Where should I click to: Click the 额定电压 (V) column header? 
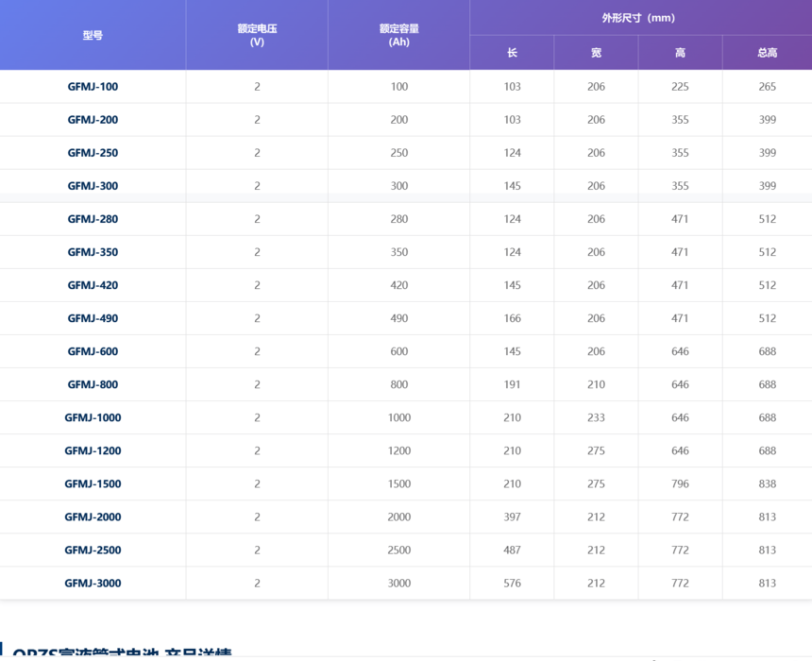pyautogui.click(x=257, y=35)
